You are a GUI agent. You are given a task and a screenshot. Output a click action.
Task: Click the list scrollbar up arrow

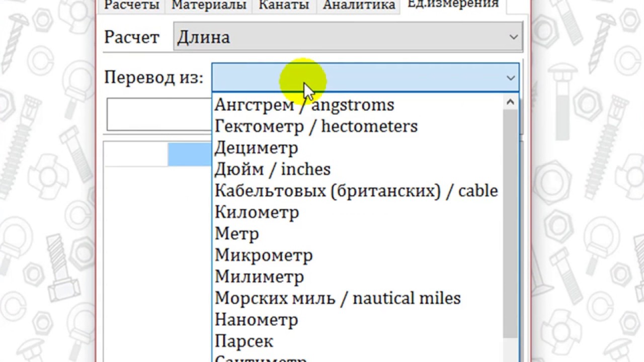coord(510,103)
